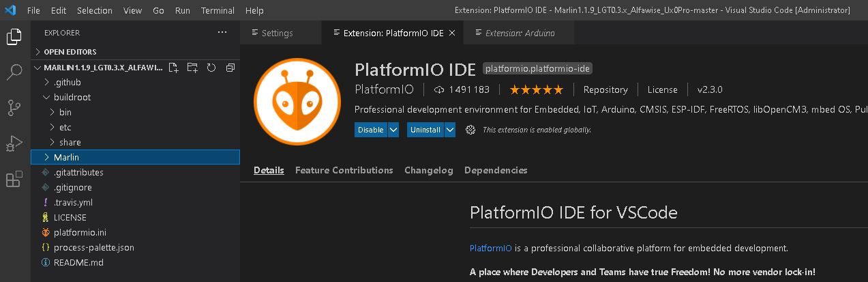This screenshot has width=868, height=282.
Task: Expand the etc folder
Action: coord(135,127)
